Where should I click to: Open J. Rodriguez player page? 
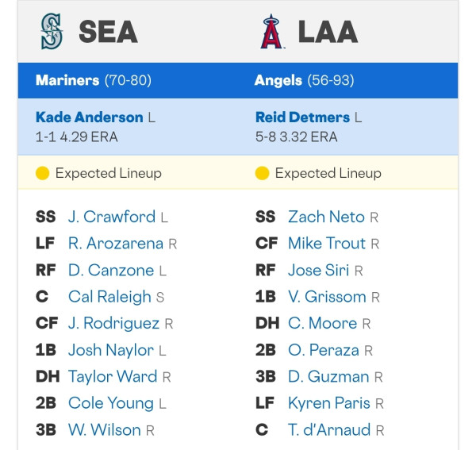113,323
